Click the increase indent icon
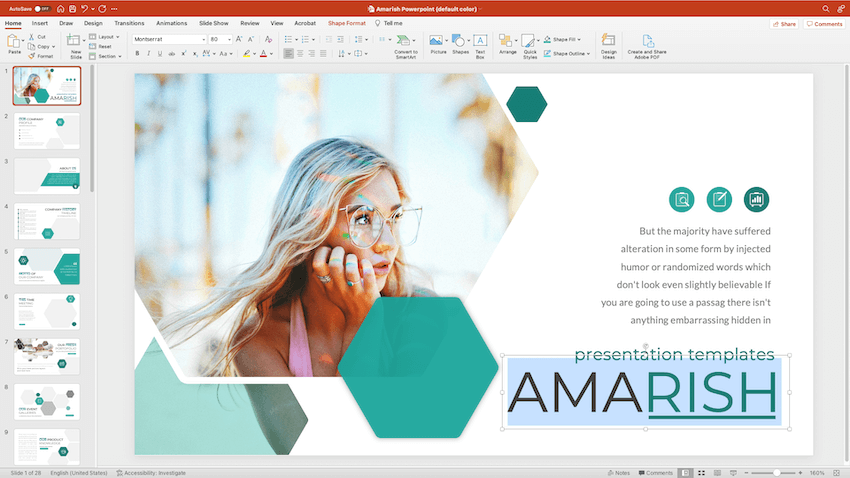The image size is (850, 478). click(340, 39)
